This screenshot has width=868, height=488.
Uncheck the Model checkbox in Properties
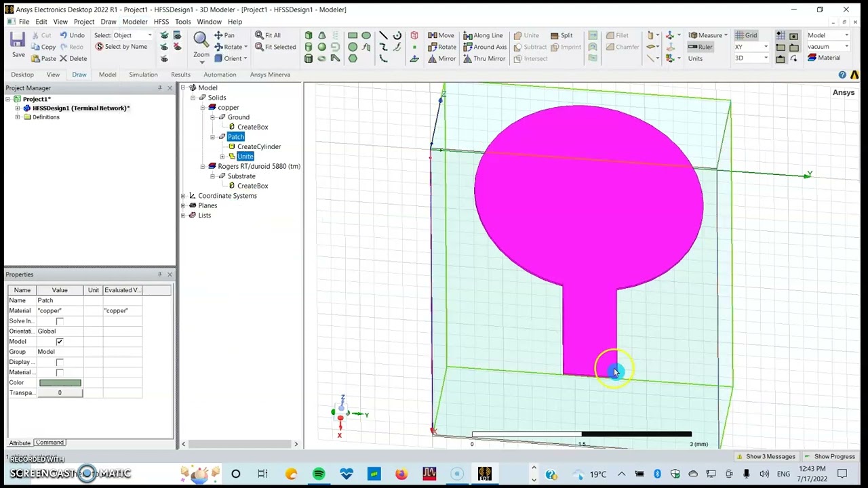coord(60,341)
